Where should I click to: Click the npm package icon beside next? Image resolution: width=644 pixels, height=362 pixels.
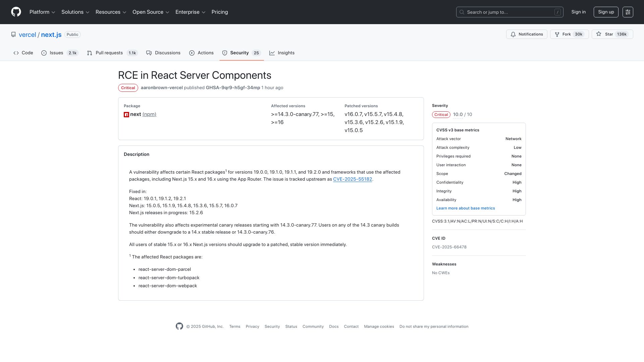[x=126, y=115]
